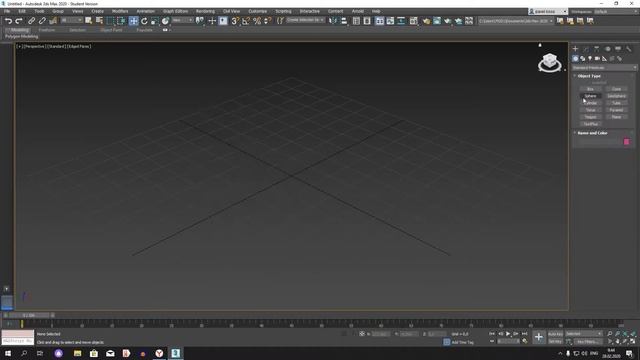Viewport: 640px width, 360px height.
Task: Open the Windows Start menu
Action: coord(8,353)
